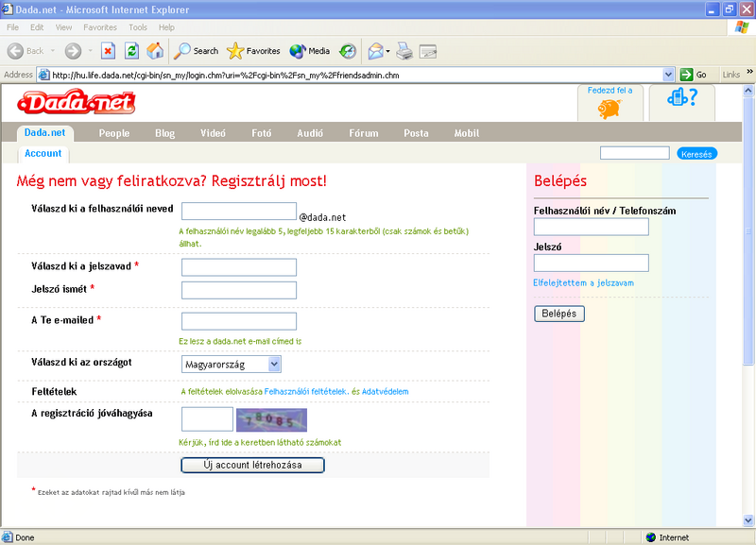Click the Dada.net logo
This screenshot has width=756, height=545.
point(77,102)
